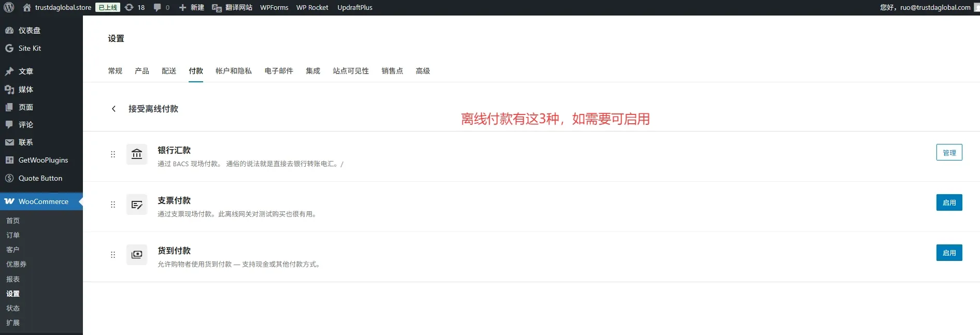This screenshot has width=980, height=335.
Task: Open UpdraftPlus from the admin bar
Action: (354, 8)
